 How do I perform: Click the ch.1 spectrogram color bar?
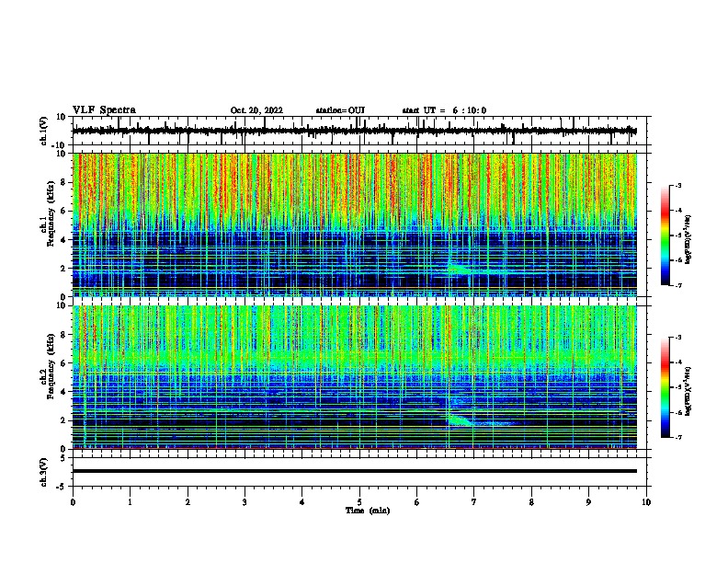[x=665, y=236]
